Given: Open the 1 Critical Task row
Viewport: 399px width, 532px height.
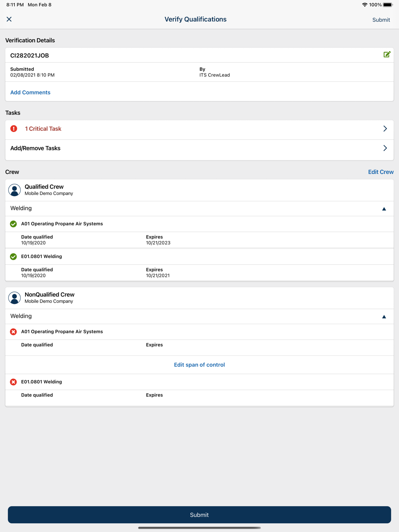Looking at the screenshot, I should [x=199, y=129].
